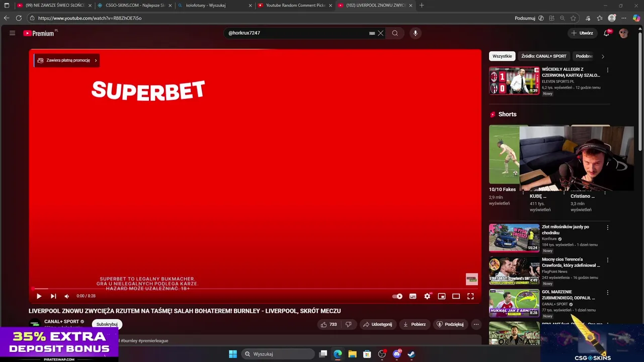Viewport: 644px width, 362px height.
Task: Open the browser favorites list icon
Action: point(600,18)
